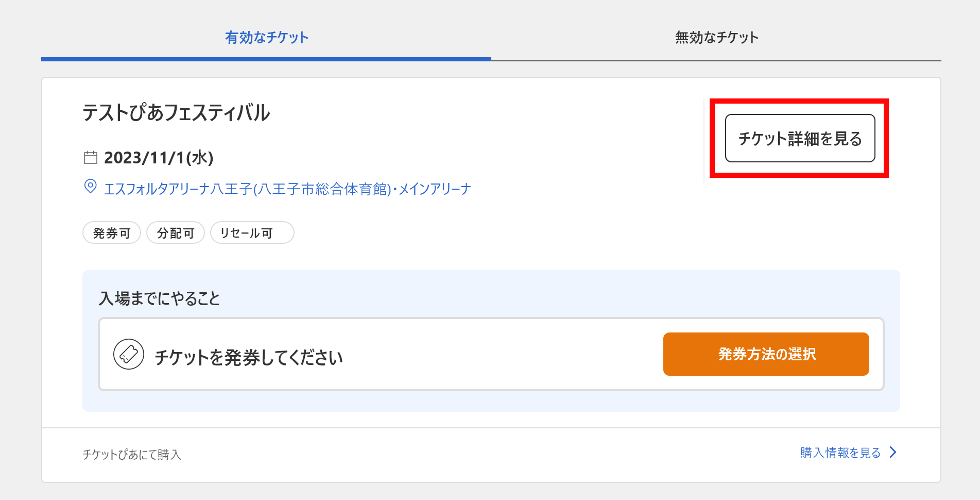Click the 入場までにやること heading
This screenshot has width=980, height=500.
click(159, 298)
